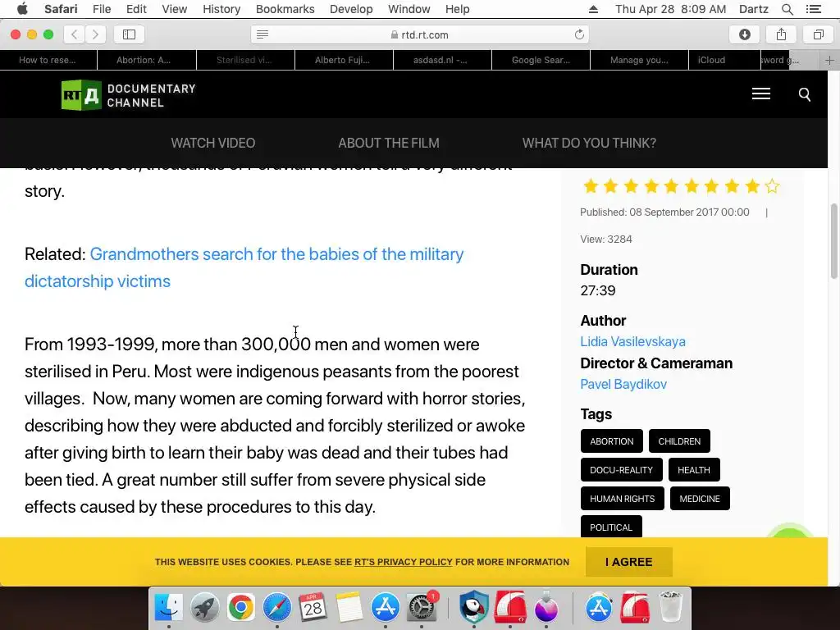
Task: Select the DOCU-REALITY tag
Action: pyautogui.click(x=622, y=470)
